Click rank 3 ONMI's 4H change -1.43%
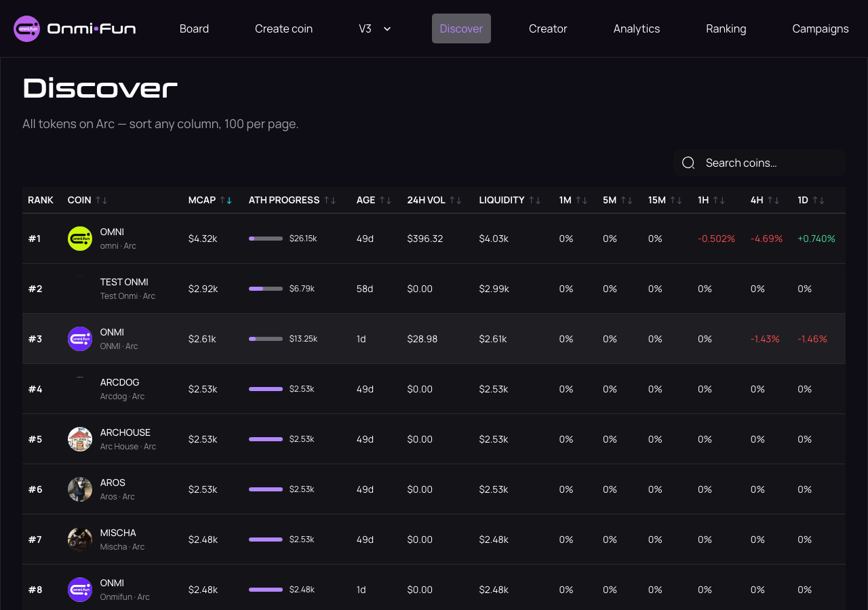The height and width of the screenshot is (610, 868). 766,339
